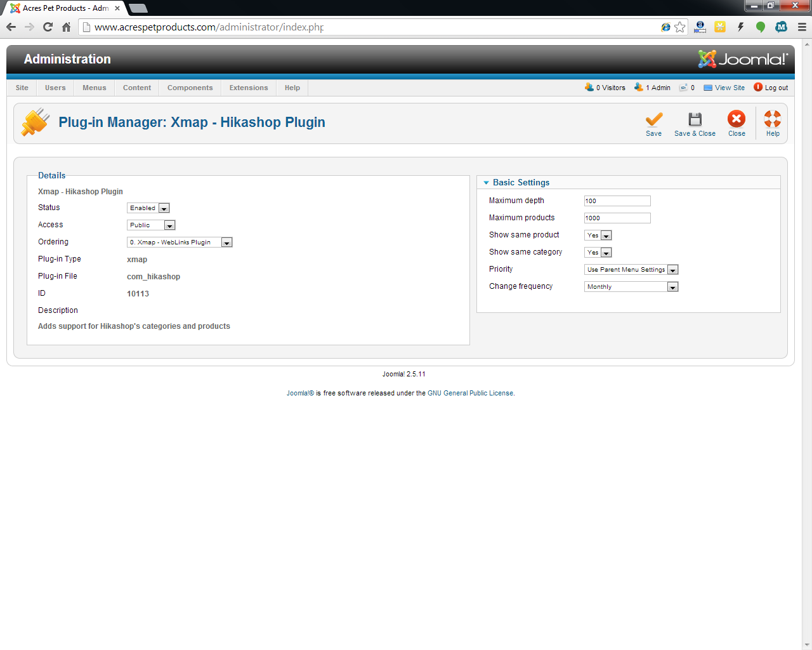The height and width of the screenshot is (650, 812).
Task: Open Help via the lifebuoy icon
Action: coord(773,119)
